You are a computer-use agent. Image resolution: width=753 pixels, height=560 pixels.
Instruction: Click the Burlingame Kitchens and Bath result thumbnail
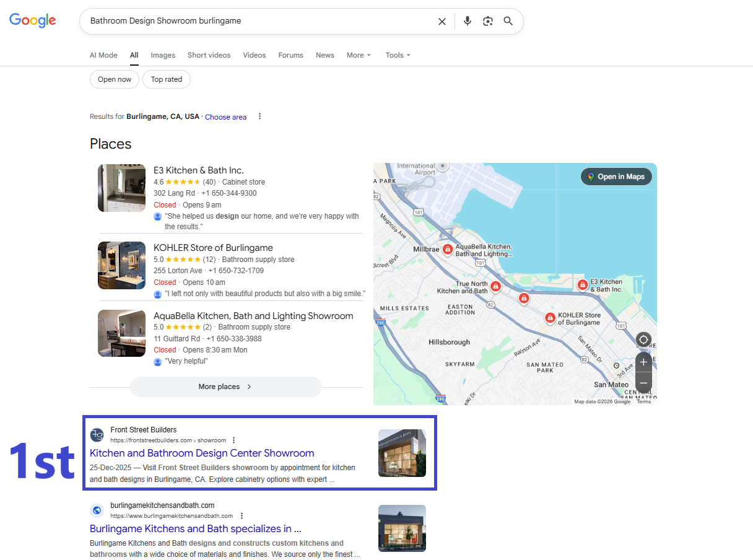(402, 528)
